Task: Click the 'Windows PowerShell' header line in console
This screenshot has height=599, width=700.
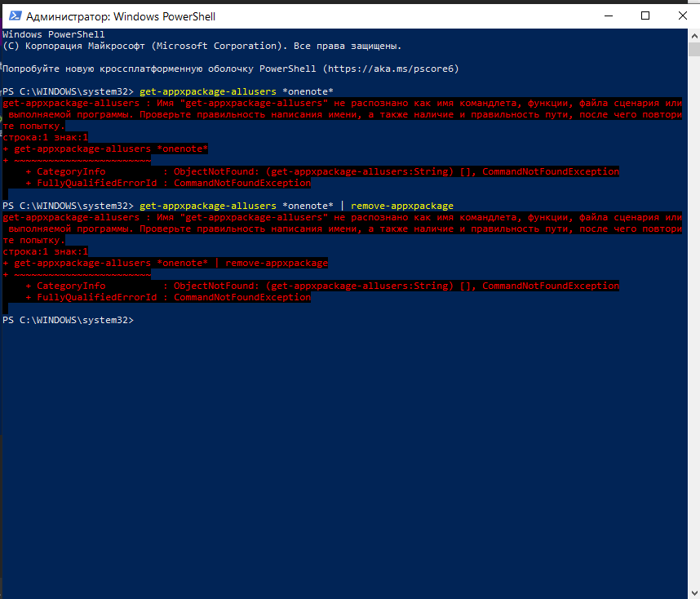Action: (54, 34)
